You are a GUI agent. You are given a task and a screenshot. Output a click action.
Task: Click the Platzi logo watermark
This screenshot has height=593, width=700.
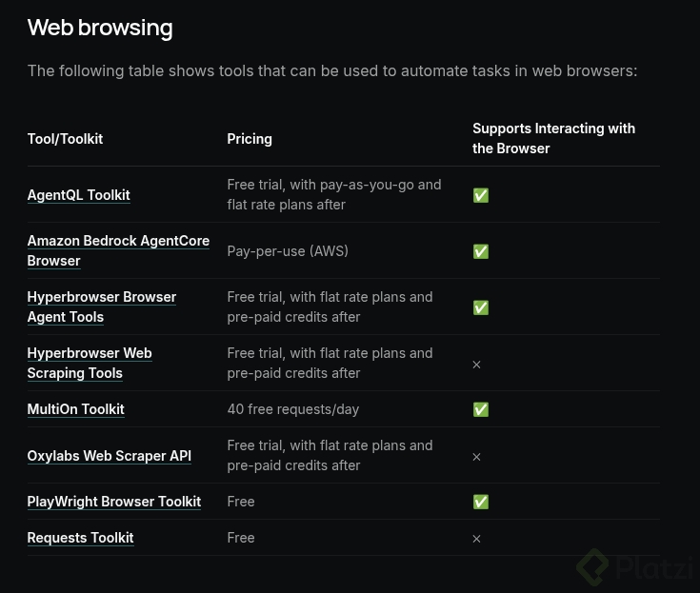tap(633, 567)
